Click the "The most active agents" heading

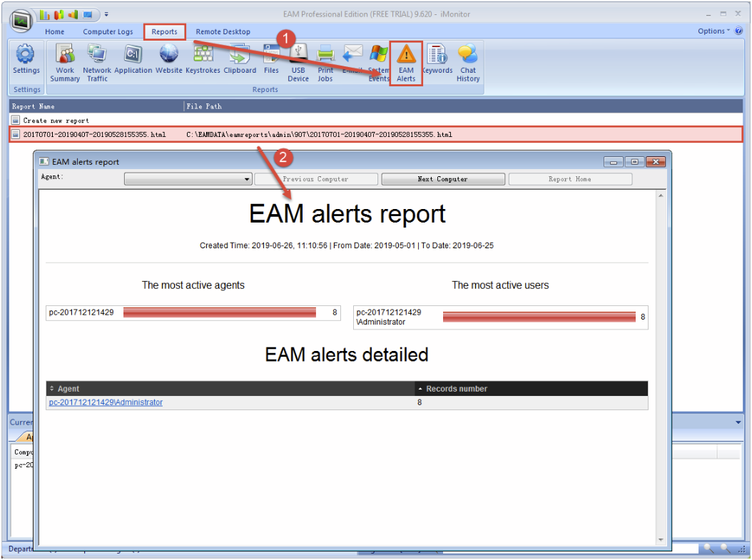[193, 285]
